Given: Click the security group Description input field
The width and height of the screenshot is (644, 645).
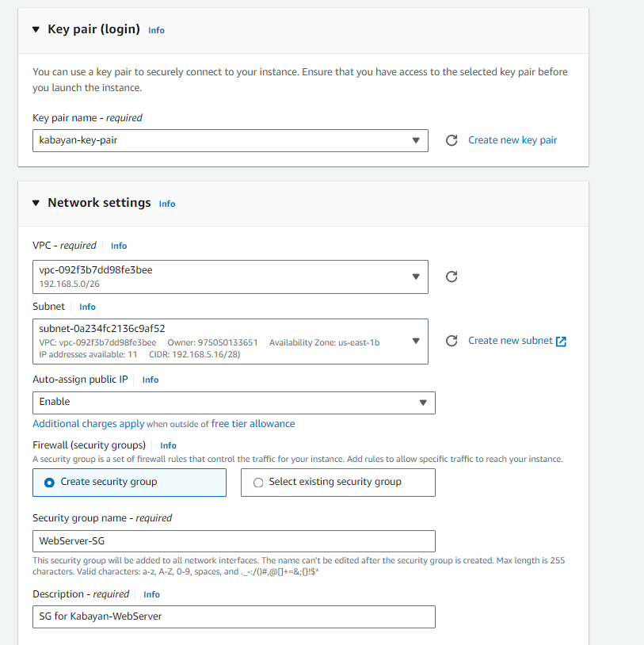Looking at the screenshot, I should point(234,616).
